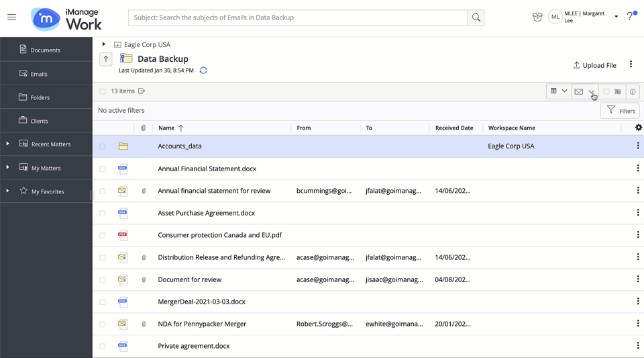This screenshot has width=644, height=358.
Task: Open column settings gear icon
Action: [x=638, y=128]
